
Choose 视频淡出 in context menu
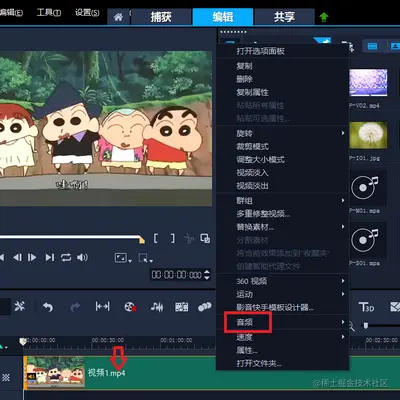282,186
